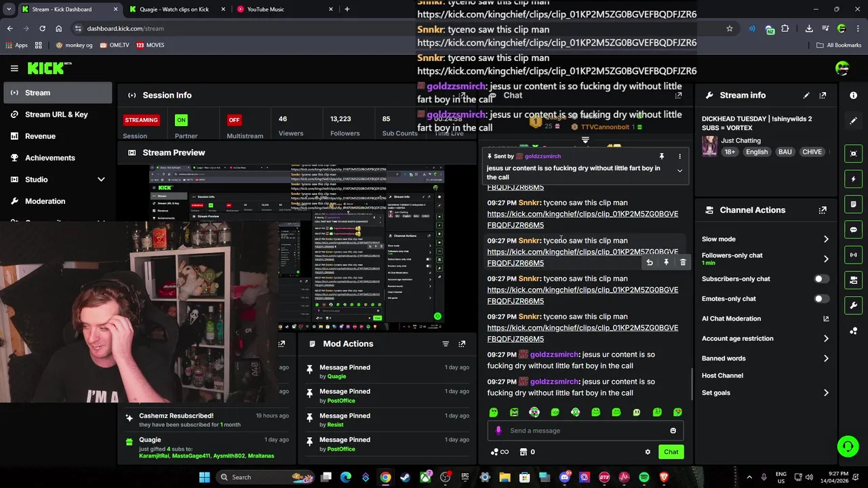Collapse the chat header arrow
The height and width of the screenshot is (488, 868).
coord(585,141)
